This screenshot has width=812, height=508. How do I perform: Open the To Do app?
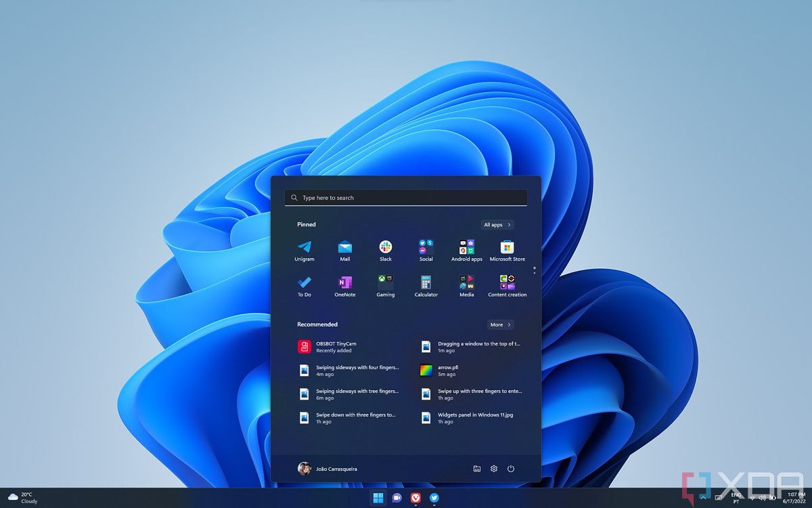click(304, 287)
